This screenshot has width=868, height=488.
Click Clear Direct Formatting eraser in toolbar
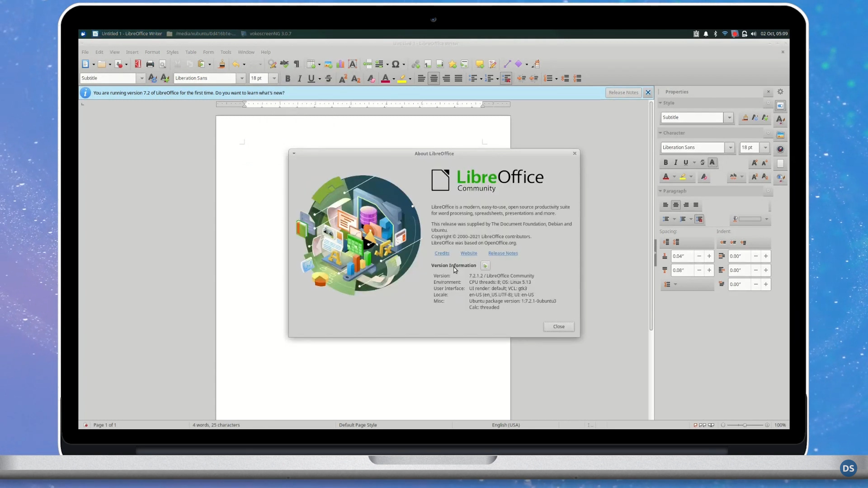point(371,79)
